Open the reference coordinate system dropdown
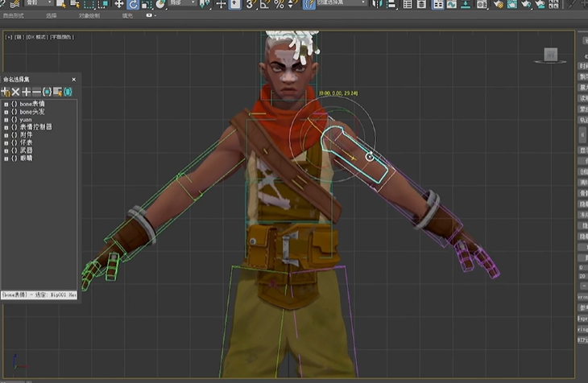 point(183,2)
